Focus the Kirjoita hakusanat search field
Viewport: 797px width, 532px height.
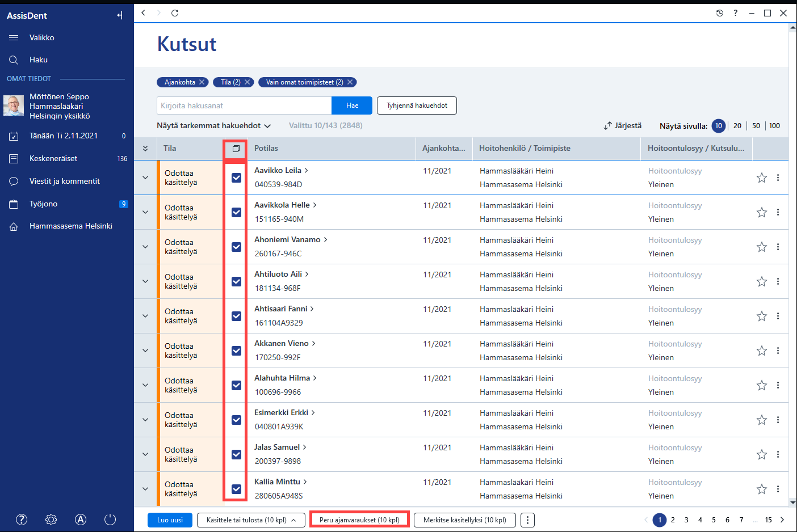(244, 105)
